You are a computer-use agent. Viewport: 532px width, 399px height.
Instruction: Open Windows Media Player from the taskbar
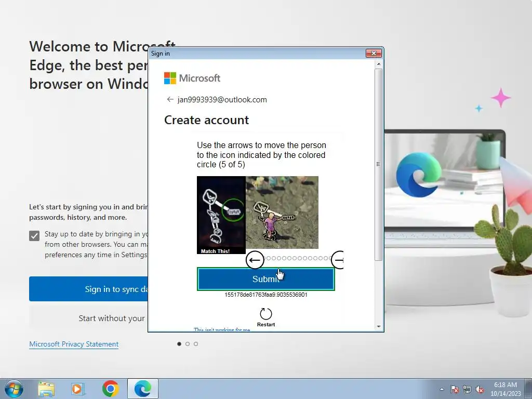(78, 389)
